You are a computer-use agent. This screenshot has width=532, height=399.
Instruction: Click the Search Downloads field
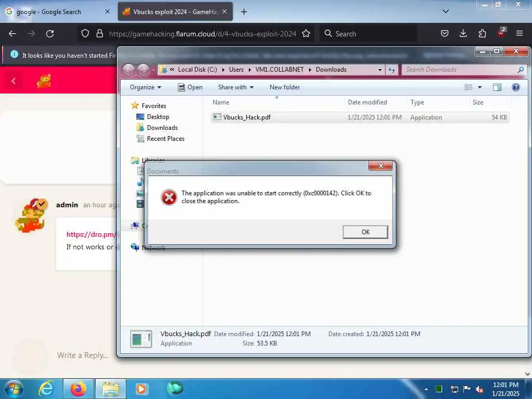[x=463, y=70]
